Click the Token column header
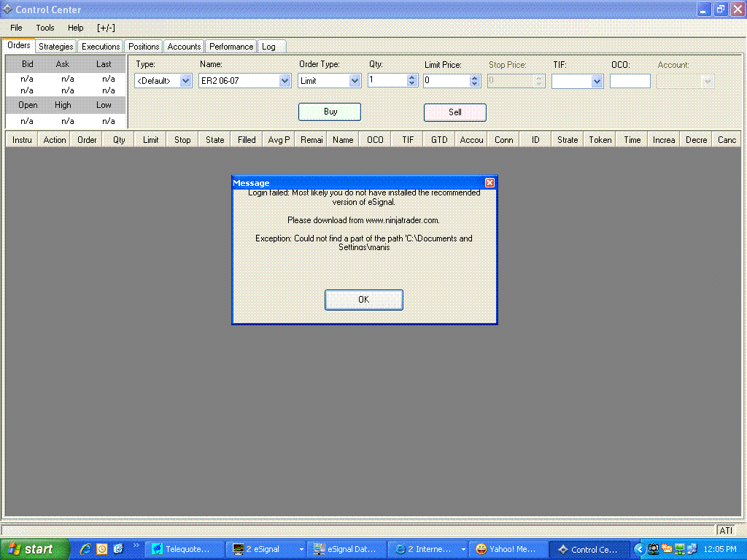Viewport: 747px width, 560px height. pyautogui.click(x=600, y=140)
